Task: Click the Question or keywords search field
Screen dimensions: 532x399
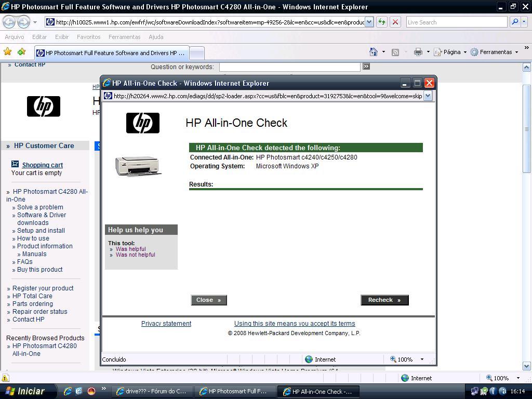Action: (x=290, y=67)
